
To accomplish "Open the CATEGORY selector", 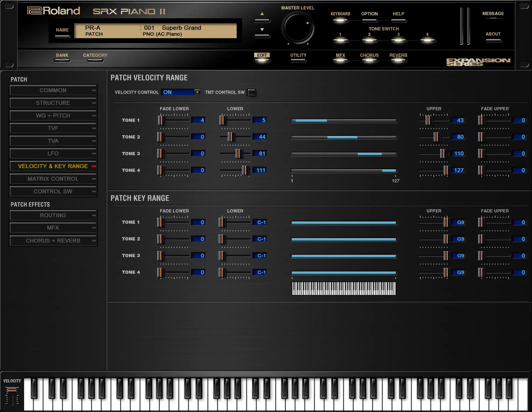I will (x=95, y=60).
